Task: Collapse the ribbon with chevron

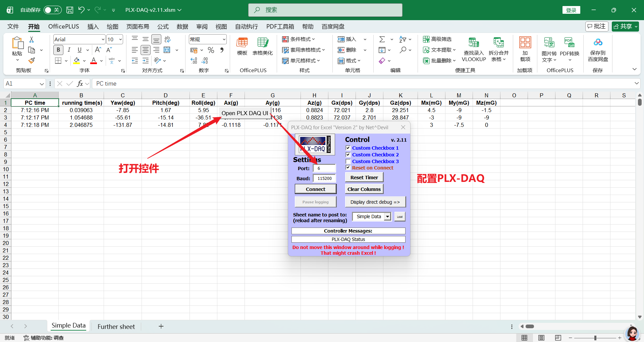Action: pos(634,69)
